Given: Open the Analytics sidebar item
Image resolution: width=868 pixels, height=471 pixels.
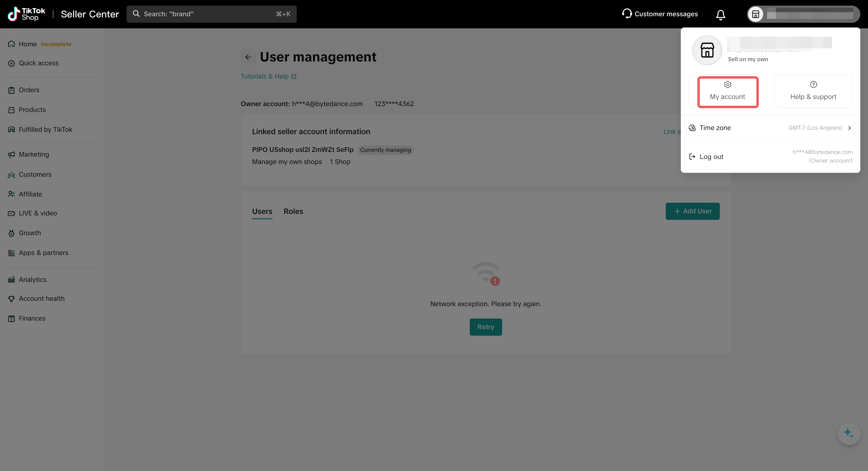Looking at the screenshot, I should click(32, 280).
